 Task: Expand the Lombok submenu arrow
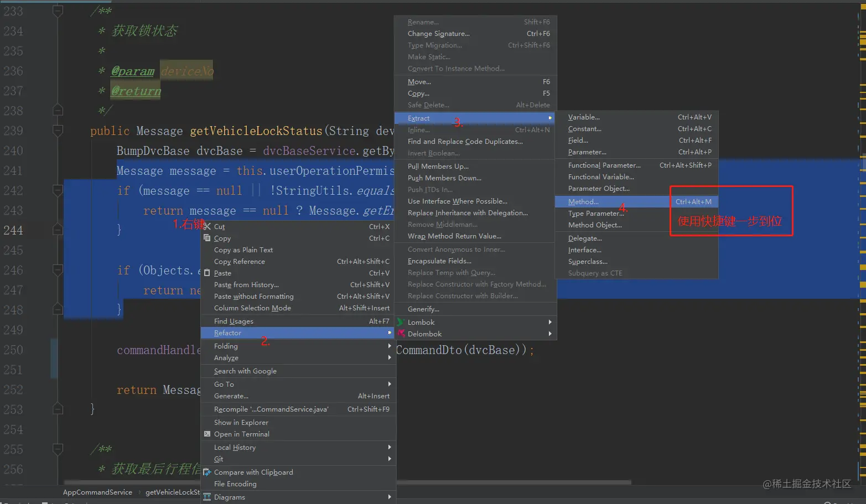coord(550,322)
